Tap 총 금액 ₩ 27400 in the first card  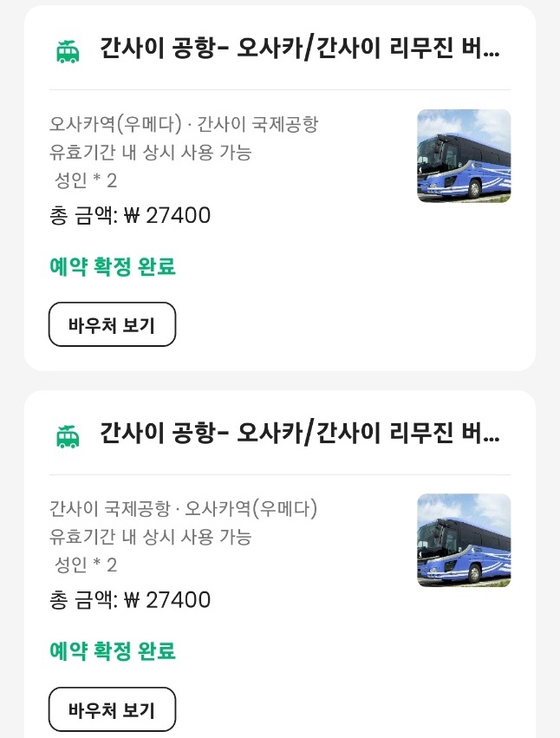coord(131,215)
